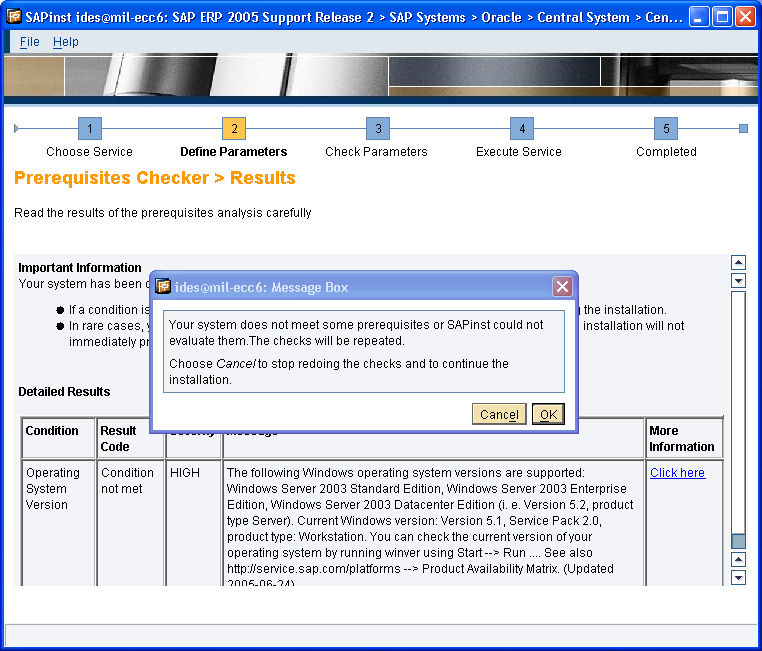Minimize the SAPinst window
Screen dimensions: 762x651
click(x=699, y=16)
